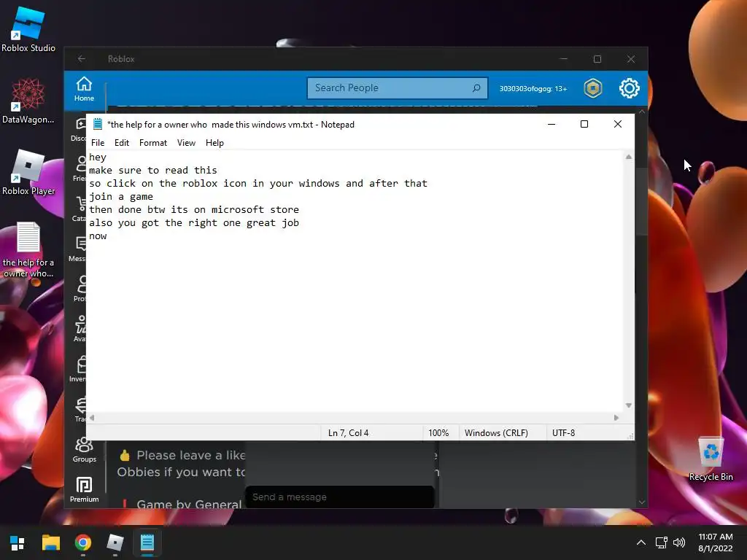Open Premium in Roblox sidebar

pos(84,489)
